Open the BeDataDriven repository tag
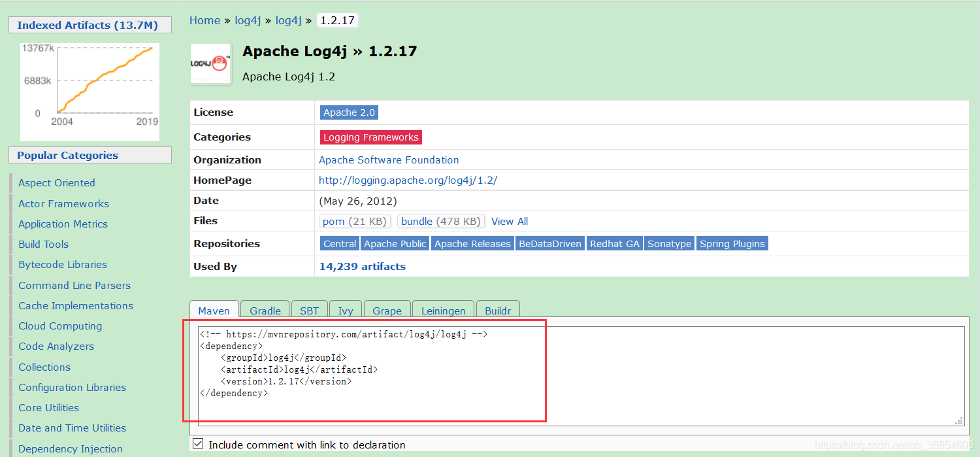The image size is (980, 457). coord(549,244)
